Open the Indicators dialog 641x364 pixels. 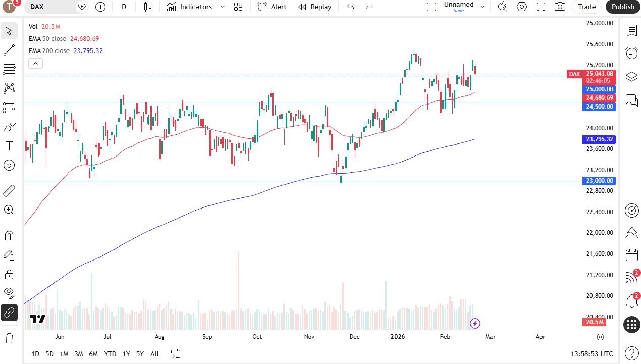pos(189,7)
